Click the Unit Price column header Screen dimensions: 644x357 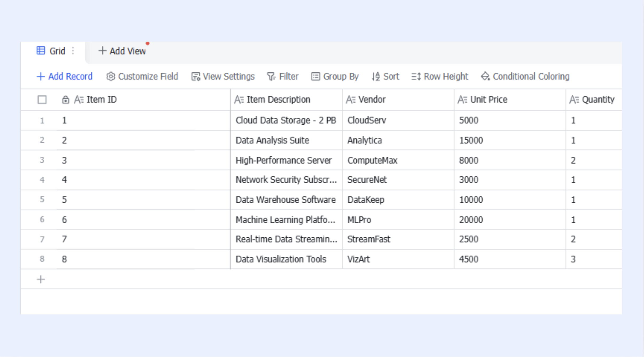click(510, 100)
